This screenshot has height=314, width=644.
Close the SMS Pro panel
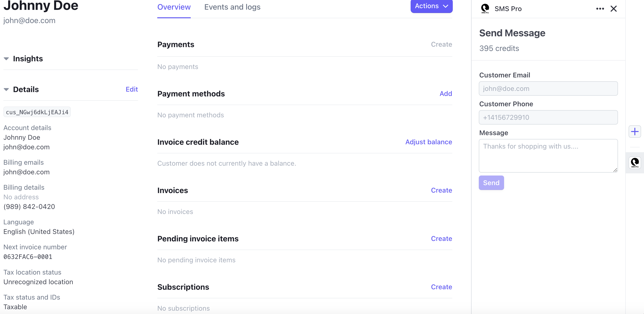point(614,8)
